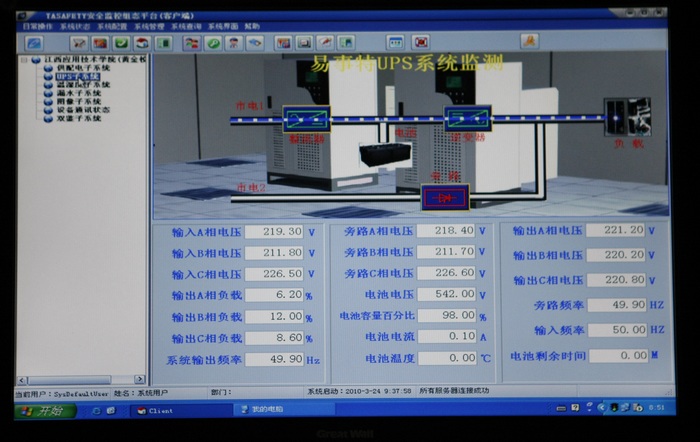
Task: Click the bypass (旁路) diode icon
Action: coord(445,197)
